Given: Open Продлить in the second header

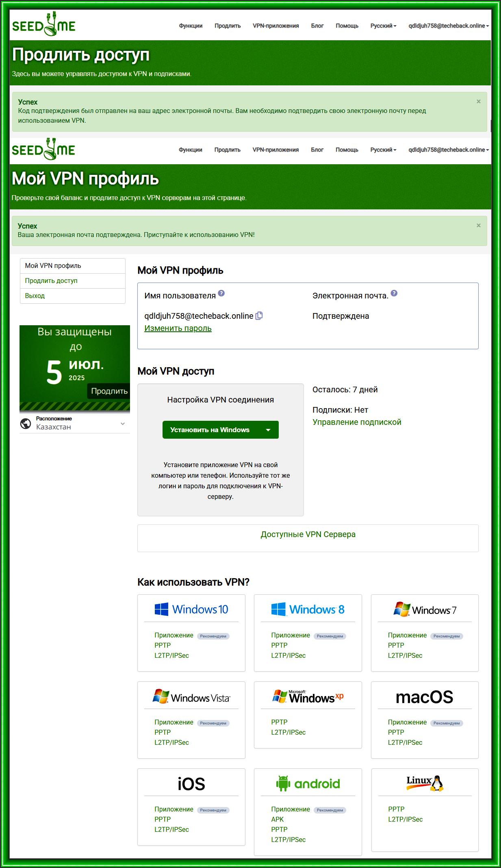Looking at the screenshot, I should [x=228, y=150].
